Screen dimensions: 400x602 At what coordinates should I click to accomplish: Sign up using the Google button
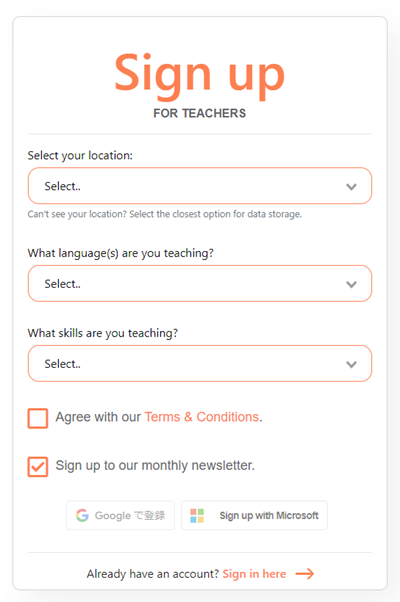[x=121, y=515]
